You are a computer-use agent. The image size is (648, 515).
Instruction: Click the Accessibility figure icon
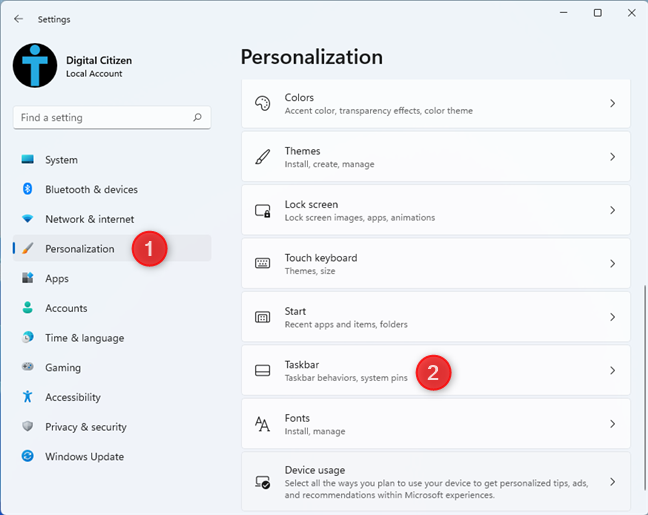(x=28, y=396)
